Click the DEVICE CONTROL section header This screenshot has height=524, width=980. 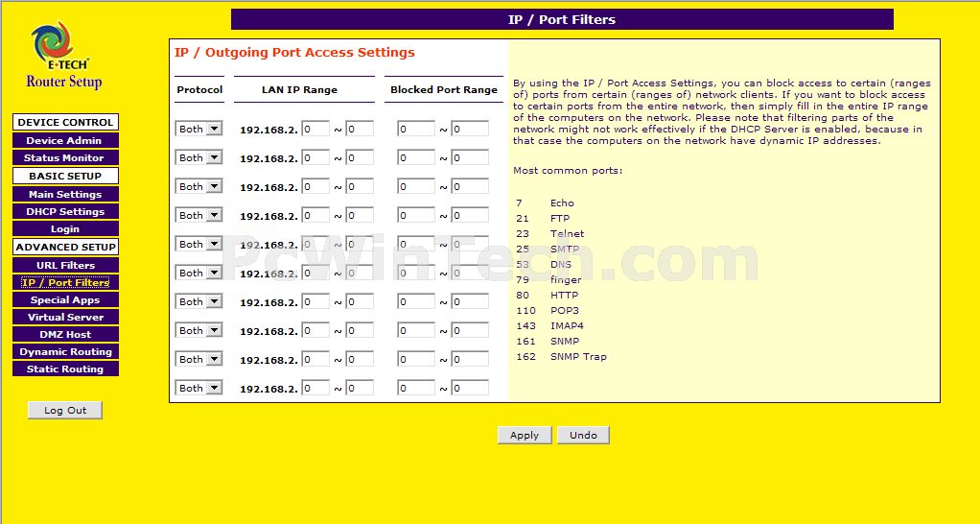coord(65,123)
